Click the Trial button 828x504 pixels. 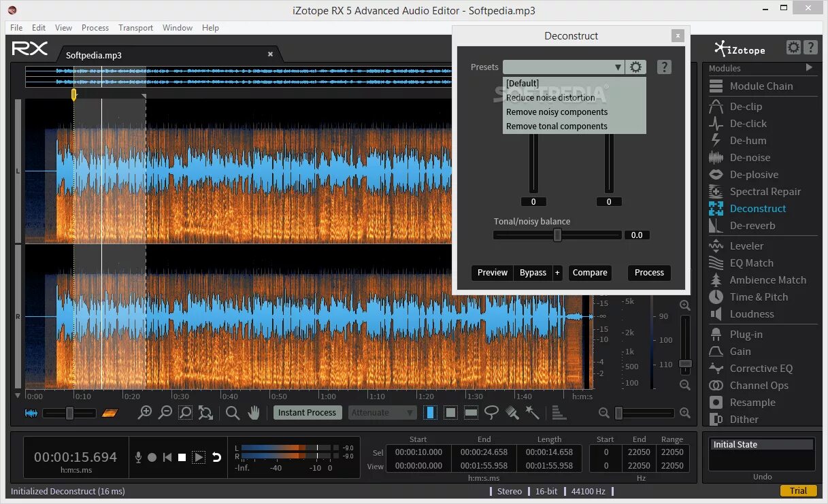coord(798,490)
